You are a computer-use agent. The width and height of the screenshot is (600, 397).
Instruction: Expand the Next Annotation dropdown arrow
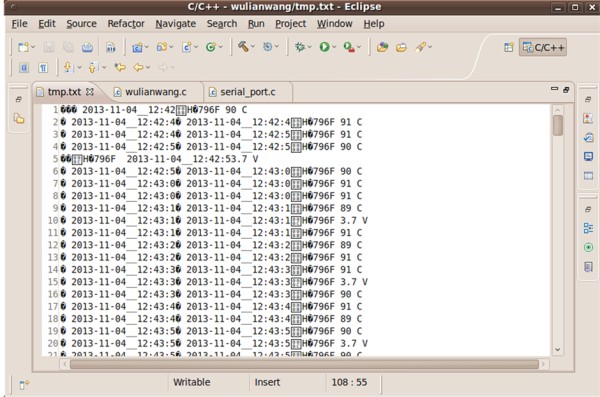(x=80, y=67)
